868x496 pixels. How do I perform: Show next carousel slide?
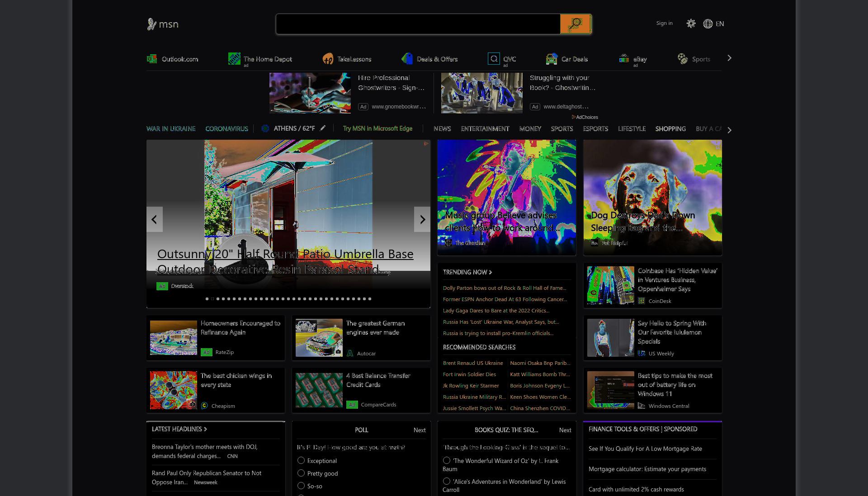422,219
